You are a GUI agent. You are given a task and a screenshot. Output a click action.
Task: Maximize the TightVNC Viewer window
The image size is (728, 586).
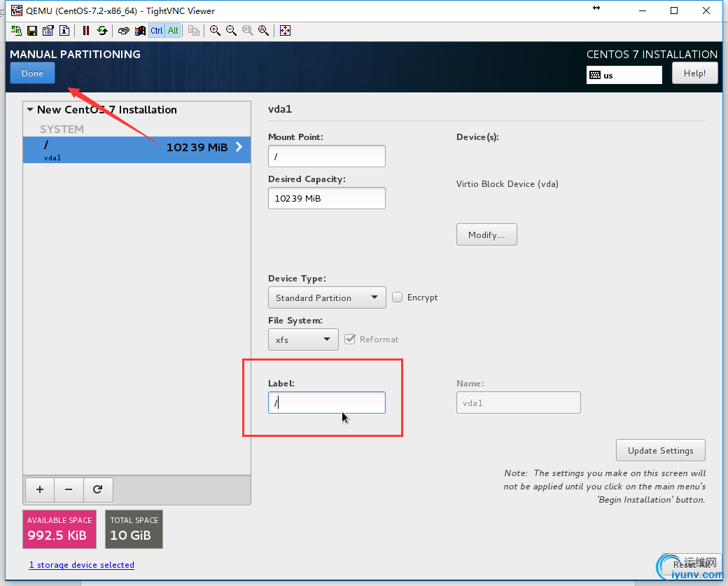click(x=674, y=11)
